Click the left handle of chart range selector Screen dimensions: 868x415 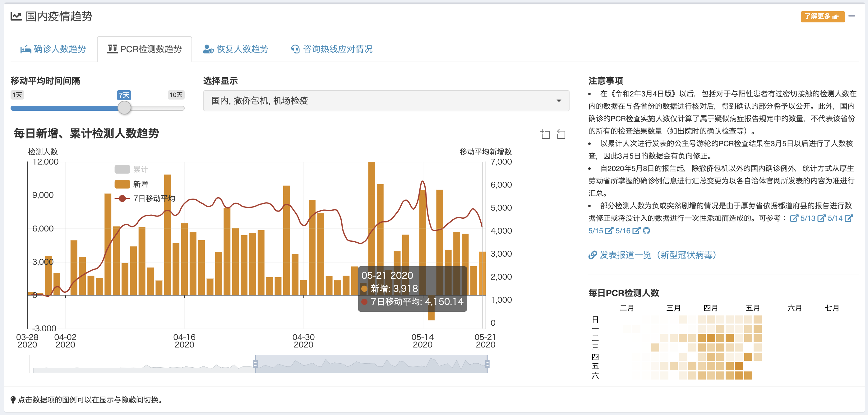pos(256,364)
